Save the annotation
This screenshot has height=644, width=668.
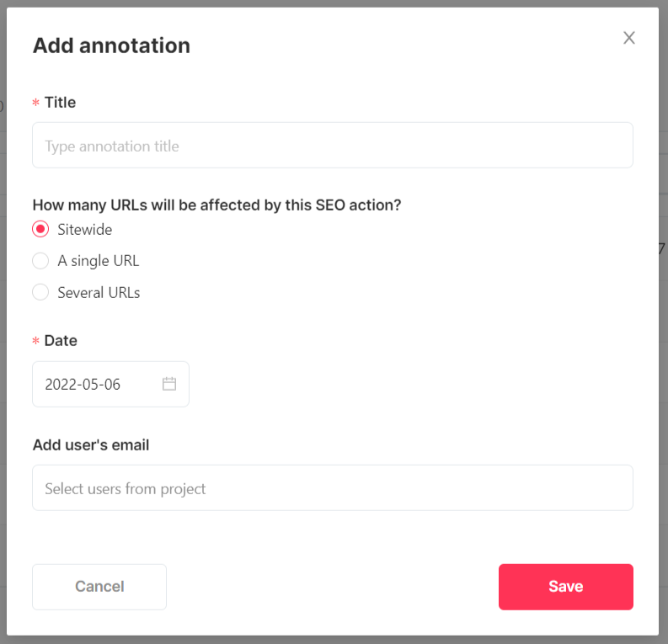coord(565,587)
